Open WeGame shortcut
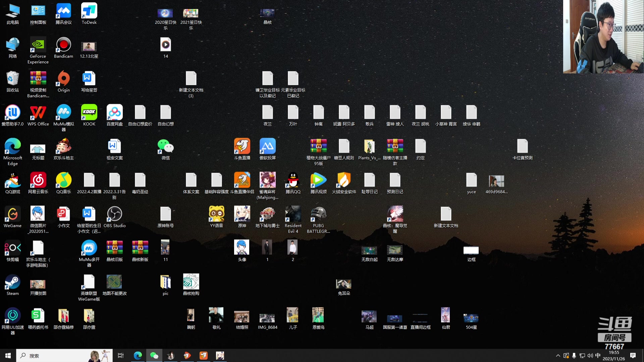Screen dimensions: 644x362 13,217
